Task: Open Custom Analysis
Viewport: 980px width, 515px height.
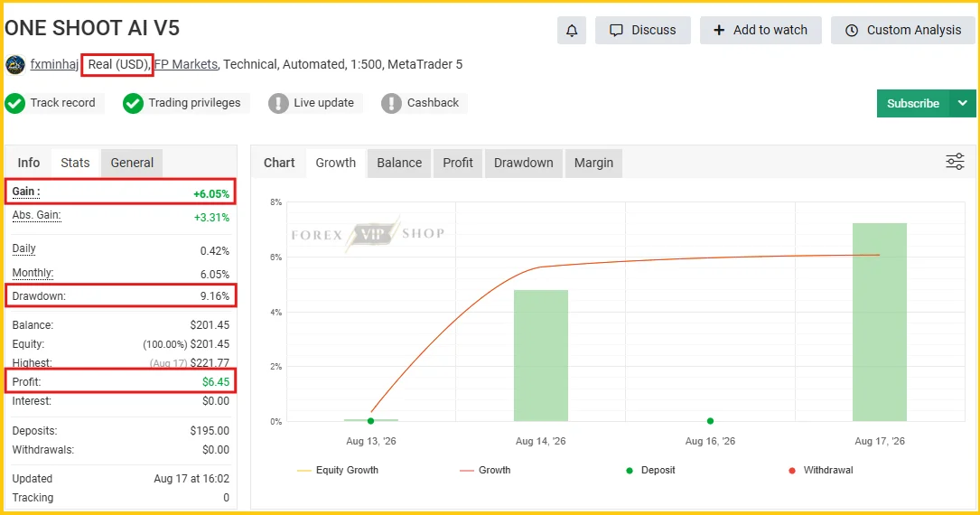Action: click(902, 30)
